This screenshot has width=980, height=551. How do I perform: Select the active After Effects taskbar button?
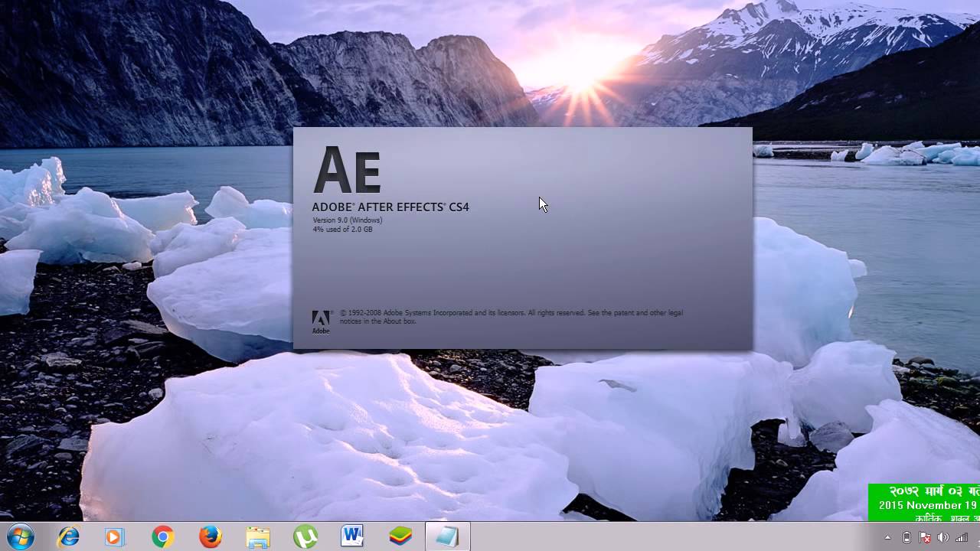(447, 537)
